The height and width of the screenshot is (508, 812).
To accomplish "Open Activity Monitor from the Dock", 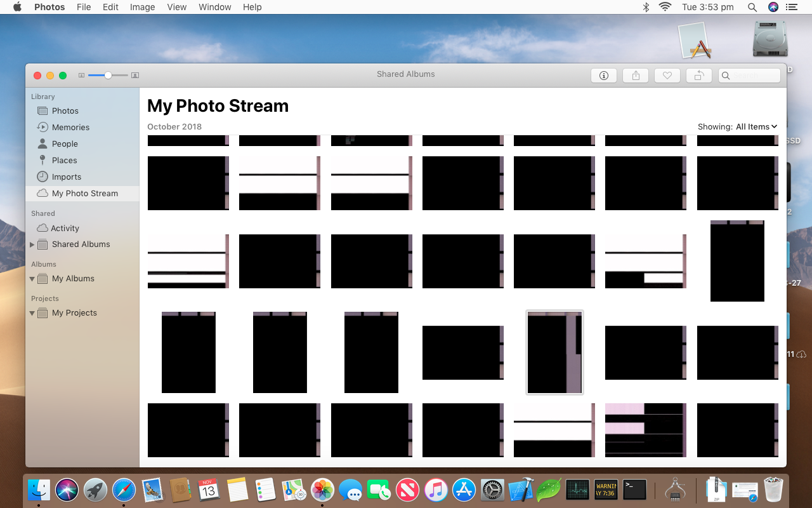I will coord(577,490).
